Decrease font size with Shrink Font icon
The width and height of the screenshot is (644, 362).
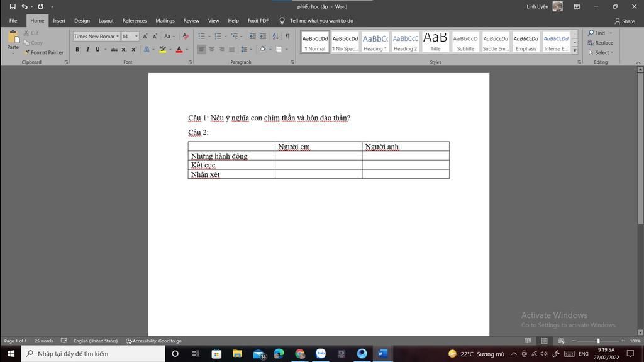[x=155, y=37]
